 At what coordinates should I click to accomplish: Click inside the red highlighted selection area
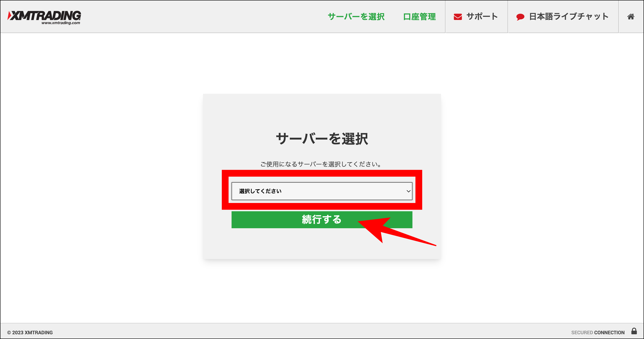tap(322, 191)
